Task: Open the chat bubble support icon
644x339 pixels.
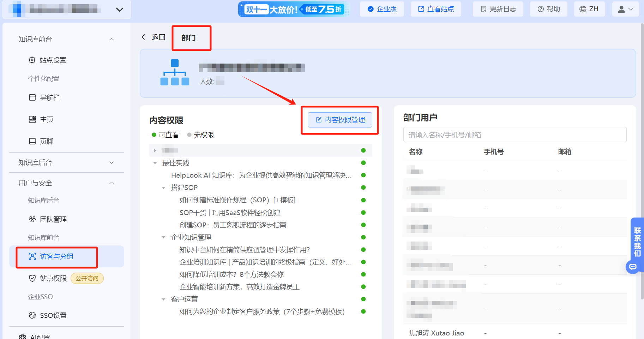Action: pos(633,267)
